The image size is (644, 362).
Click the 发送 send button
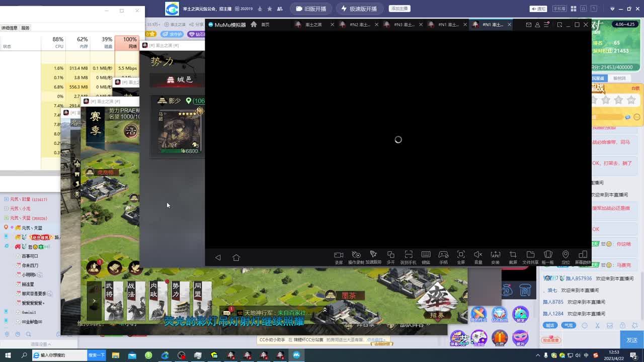point(632,340)
